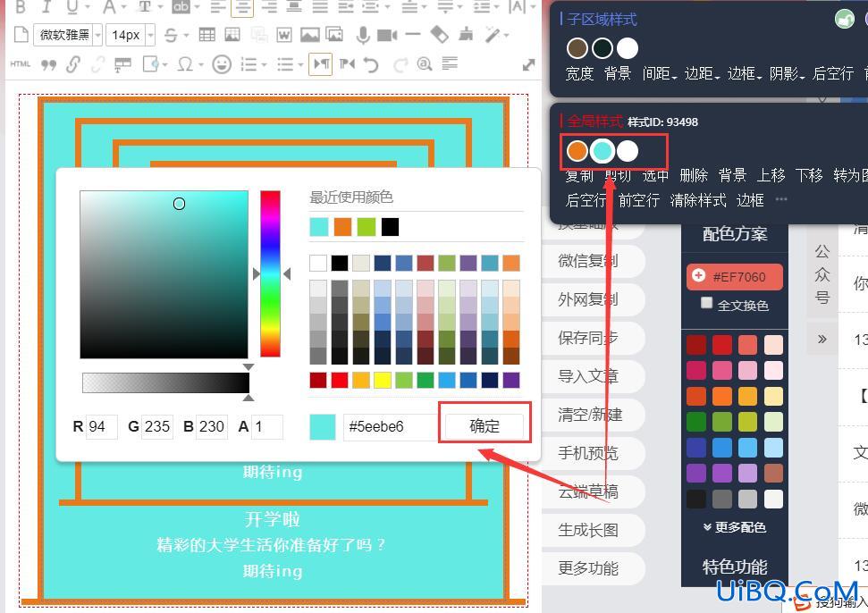868x613 pixels.
Task: Click the format brush icon
Action: coord(466,34)
